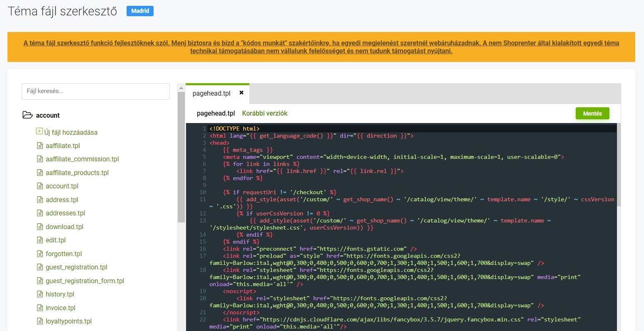Save the file with Mentés button
644x331 pixels.
(x=592, y=113)
